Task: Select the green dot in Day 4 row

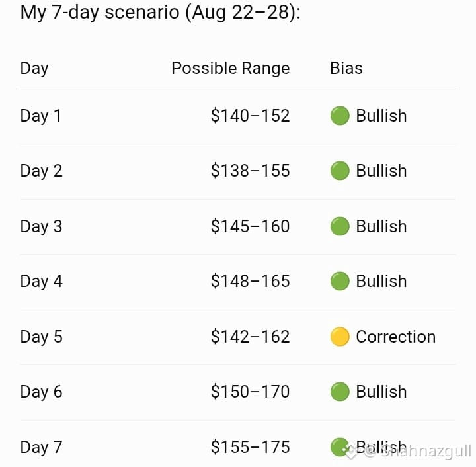Action: 340,281
